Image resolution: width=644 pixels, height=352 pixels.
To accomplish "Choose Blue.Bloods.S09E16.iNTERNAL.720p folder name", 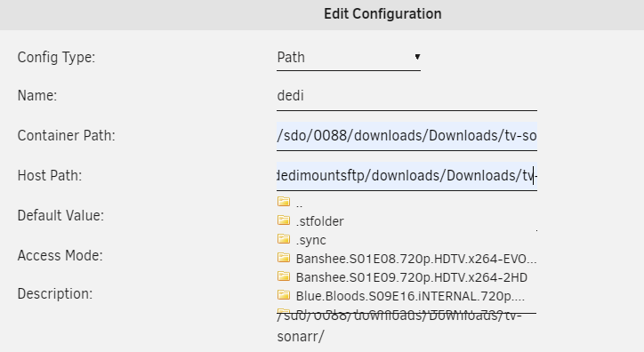I will point(410,296).
